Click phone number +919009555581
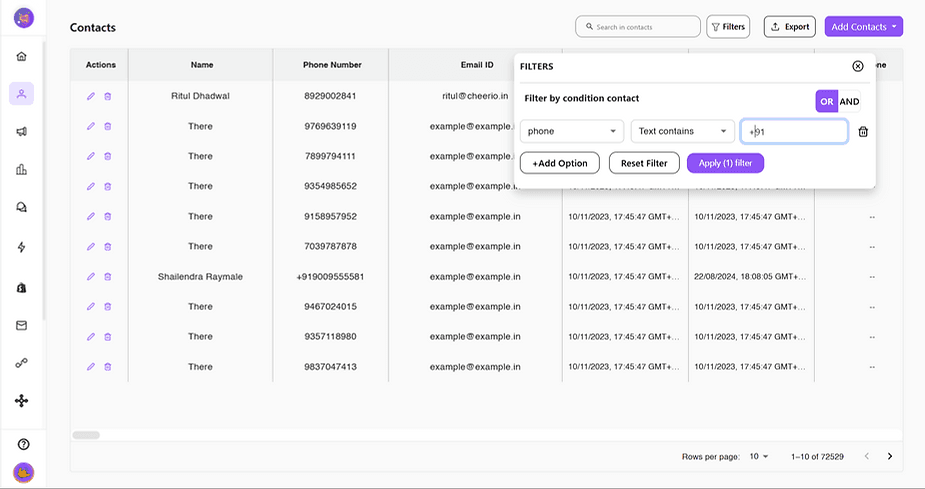 [x=330, y=277]
